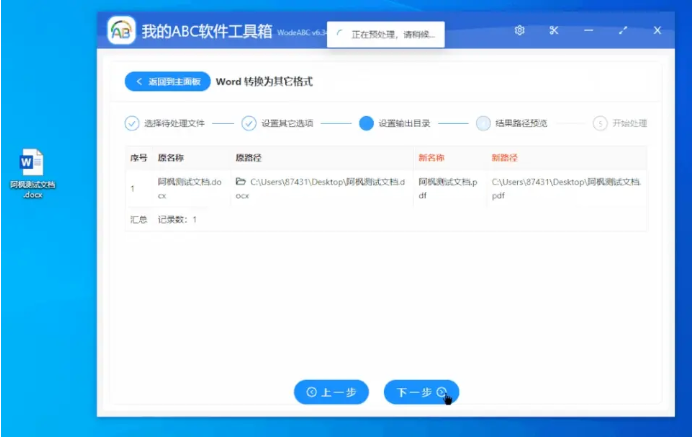
Task: Go to step 选择待处理文件
Action: 164,123
